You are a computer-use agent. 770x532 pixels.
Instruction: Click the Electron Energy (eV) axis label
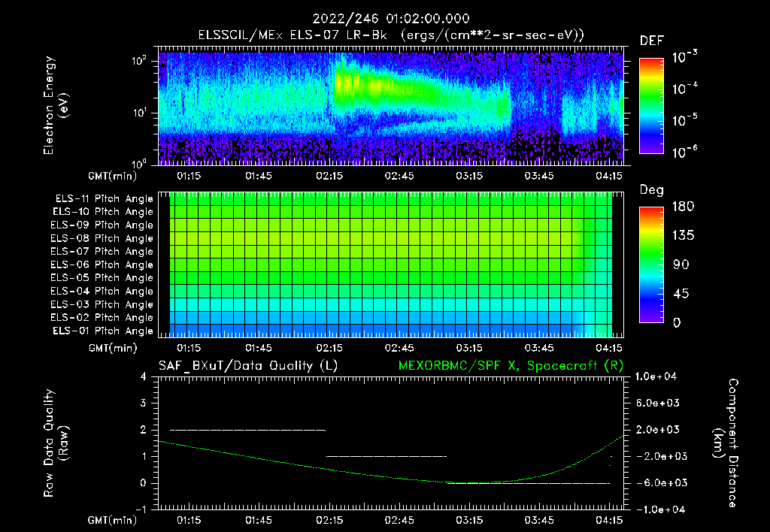[x=56, y=105]
